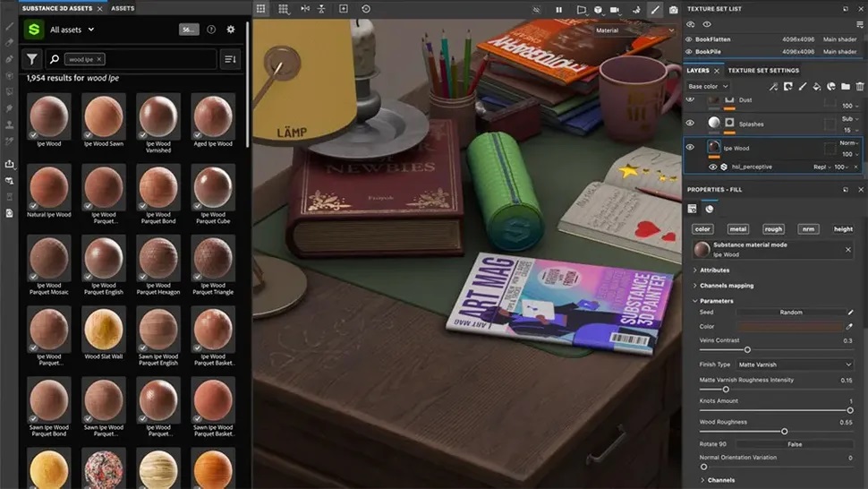Toggle the hsl_perceptive filter visibility
The width and height of the screenshot is (868, 489).
712,167
